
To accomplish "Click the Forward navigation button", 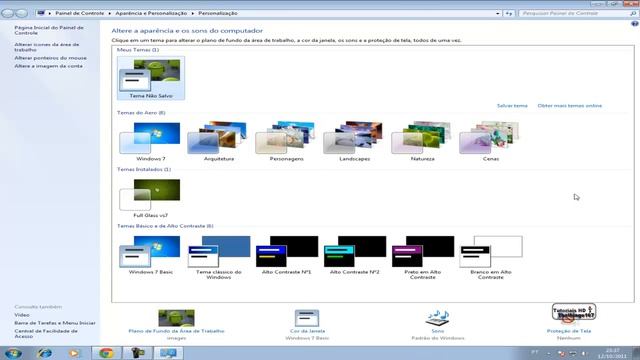I will point(21,13).
